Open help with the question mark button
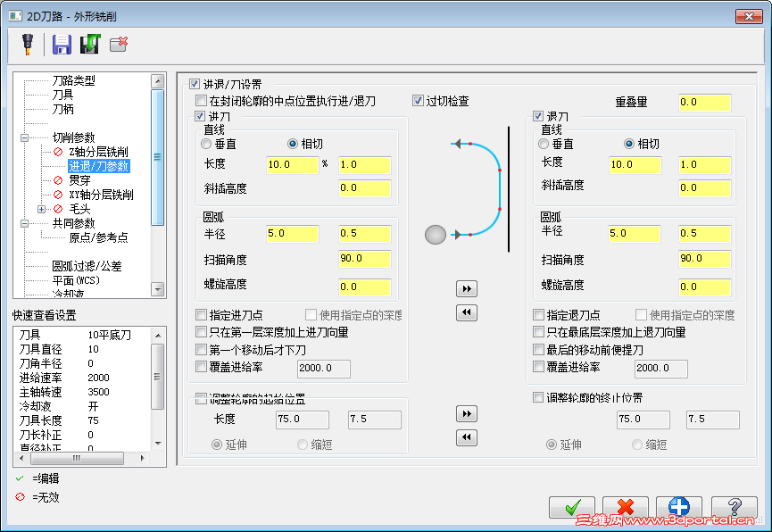The height and width of the screenshot is (532, 772). pos(735,507)
